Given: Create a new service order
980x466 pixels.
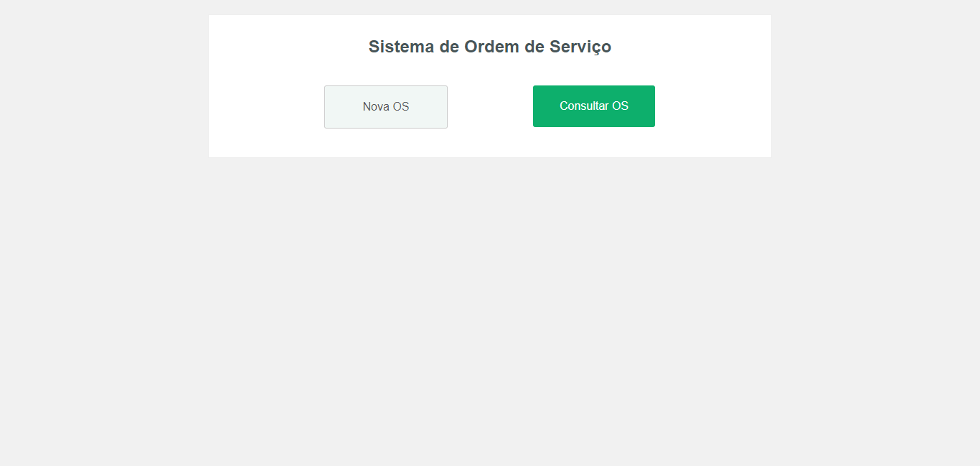Looking at the screenshot, I should coord(386,107).
